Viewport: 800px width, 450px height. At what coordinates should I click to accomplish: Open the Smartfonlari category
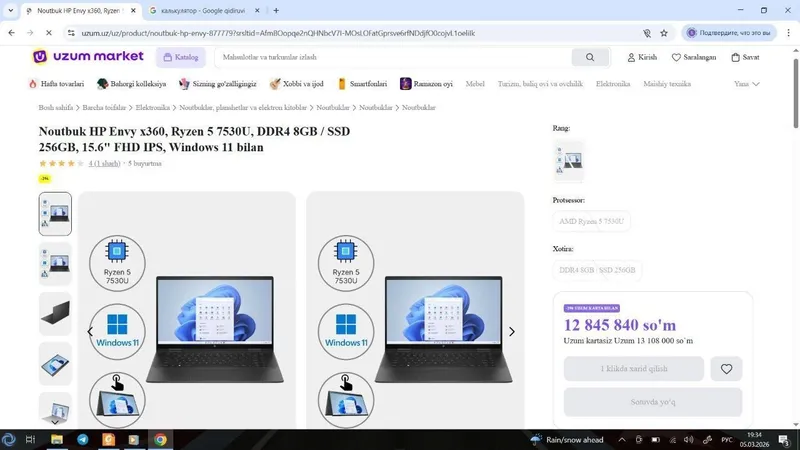[x=362, y=84]
